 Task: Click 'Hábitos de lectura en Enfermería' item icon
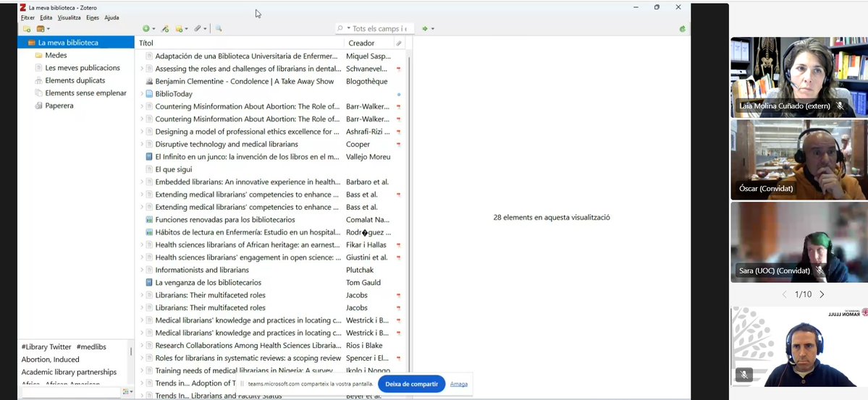[x=149, y=232]
